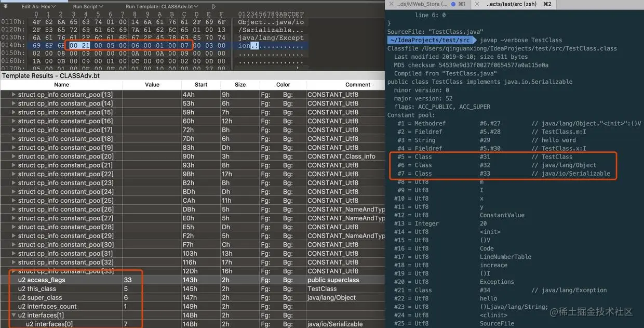
Task: Click the 'javap -verbose TestClass' command in terminal
Action: coord(521,40)
